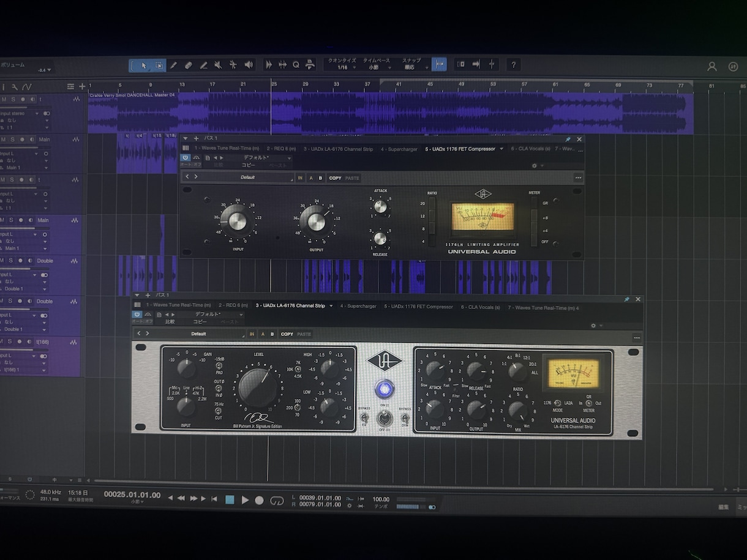Start playback with the Play button
The image size is (747, 560).
click(x=245, y=499)
